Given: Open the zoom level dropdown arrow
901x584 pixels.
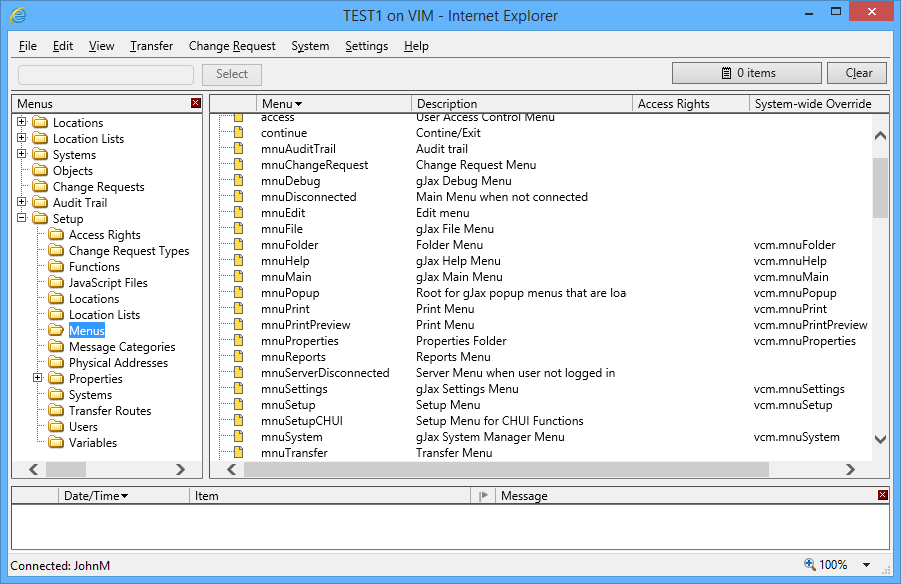Looking at the screenshot, I should [x=866, y=565].
